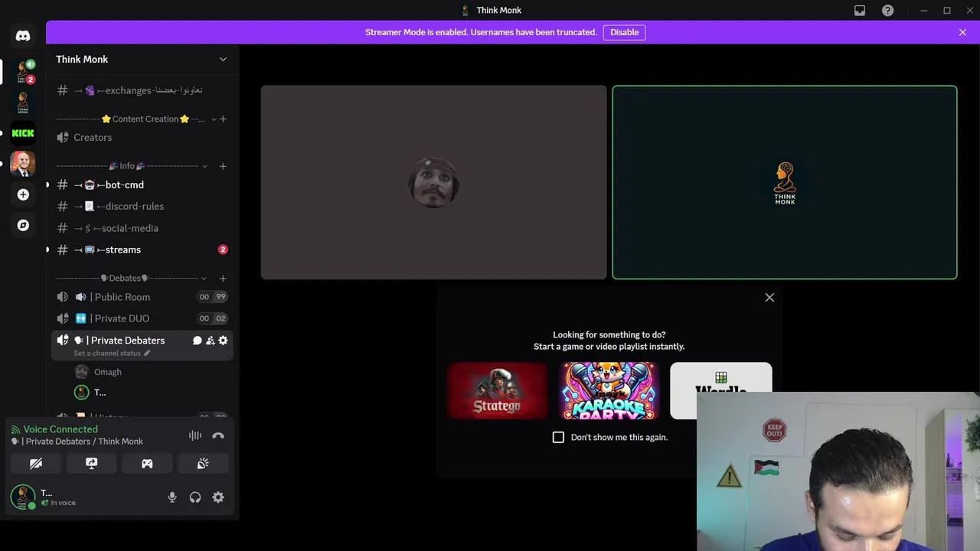Click the Voice Connected status text
Viewport: 980px width, 551px height.
pos(60,429)
